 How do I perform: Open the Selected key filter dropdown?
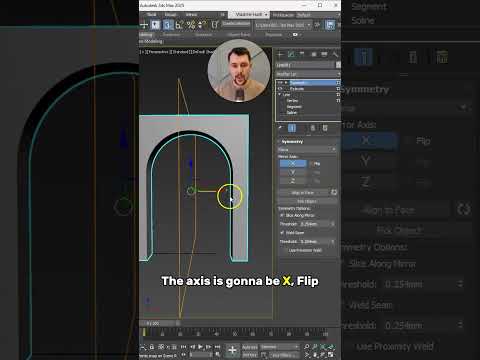tap(279, 347)
